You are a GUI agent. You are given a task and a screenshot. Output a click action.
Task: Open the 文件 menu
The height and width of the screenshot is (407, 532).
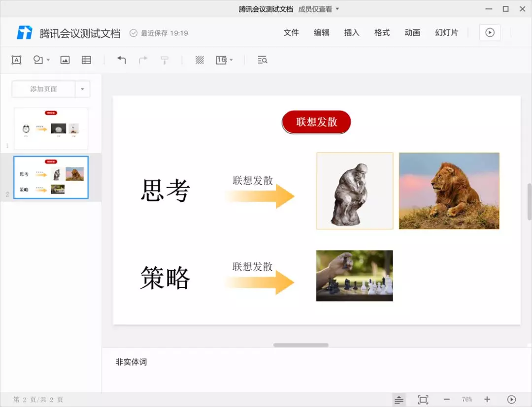[291, 32]
